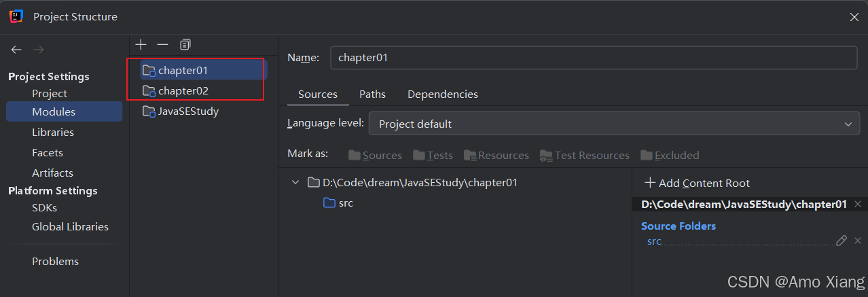The width and height of the screenshot is (868, 297).
Task: Open the Language level dropdown
Action: (614, 124)
